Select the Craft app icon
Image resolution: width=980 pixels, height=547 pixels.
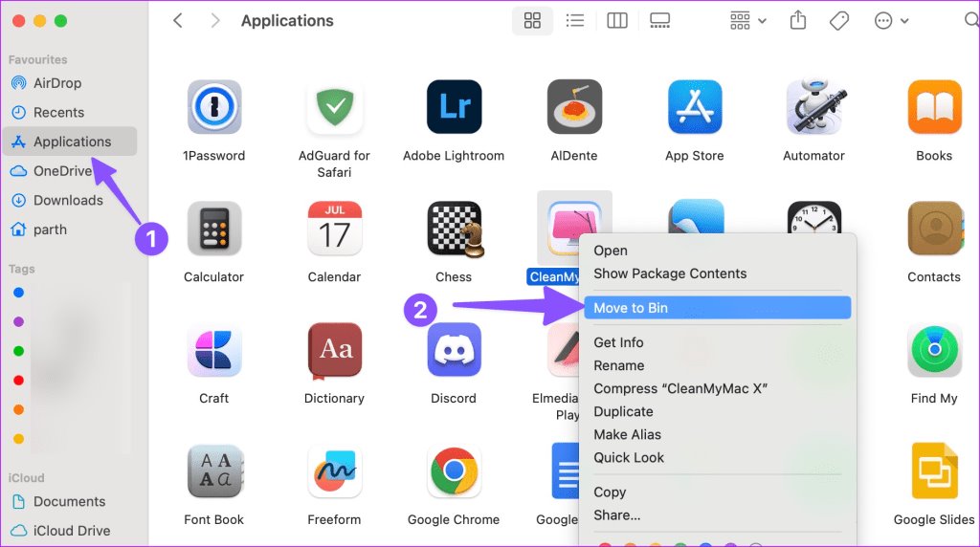point(213,350)
